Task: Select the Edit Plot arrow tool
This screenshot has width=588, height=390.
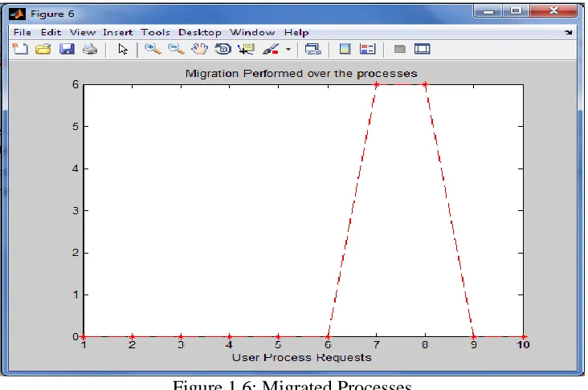Action: click(x=123, y=49)
